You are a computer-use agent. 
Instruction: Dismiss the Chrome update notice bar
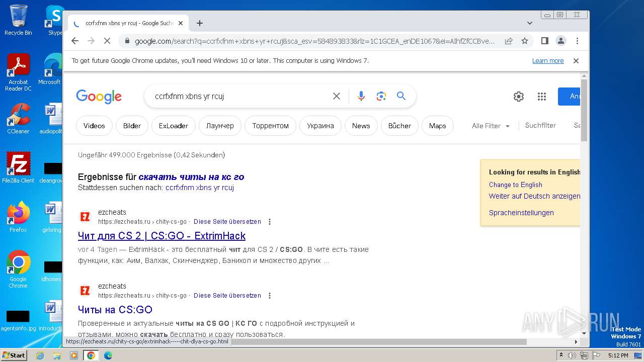[576, 61]
